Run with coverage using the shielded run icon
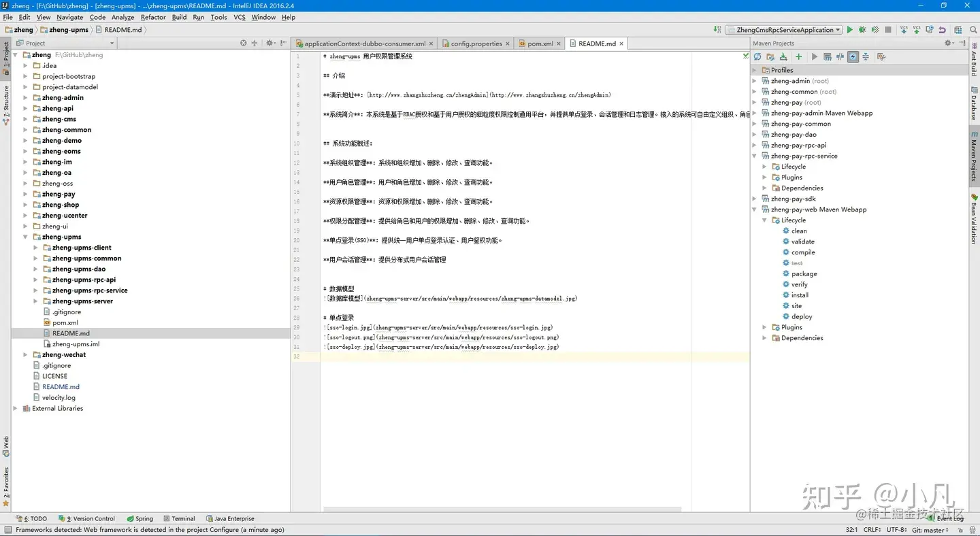 click(876, 29)
